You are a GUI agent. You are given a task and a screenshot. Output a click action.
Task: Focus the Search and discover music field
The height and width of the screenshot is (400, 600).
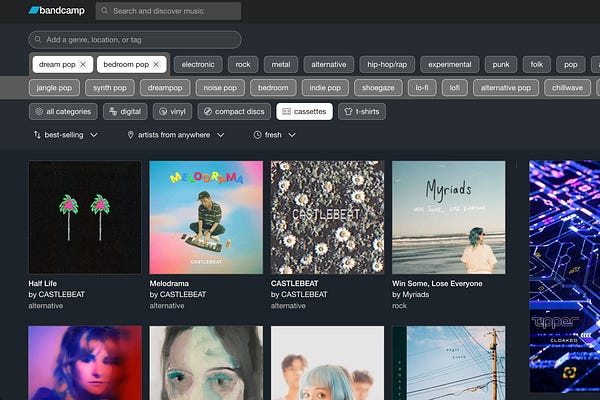coord(168,11)
